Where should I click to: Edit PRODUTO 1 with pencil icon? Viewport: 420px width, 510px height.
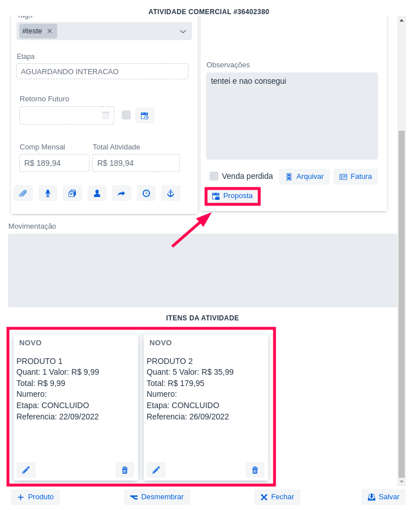(26, 470)
